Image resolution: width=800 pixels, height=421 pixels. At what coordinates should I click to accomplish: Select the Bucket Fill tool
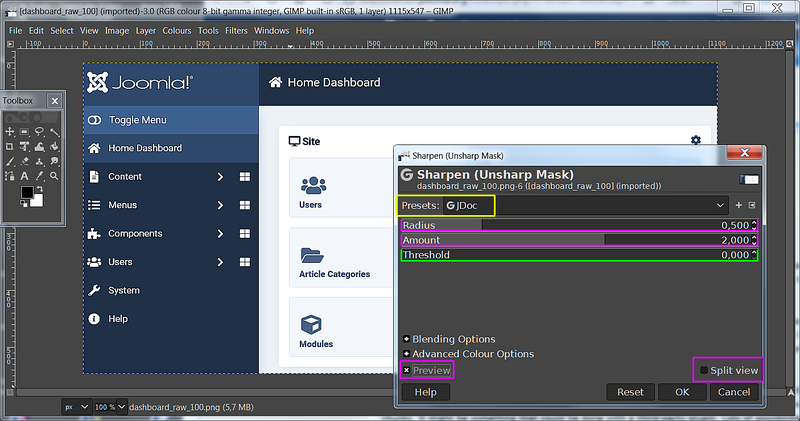[54, 146]
